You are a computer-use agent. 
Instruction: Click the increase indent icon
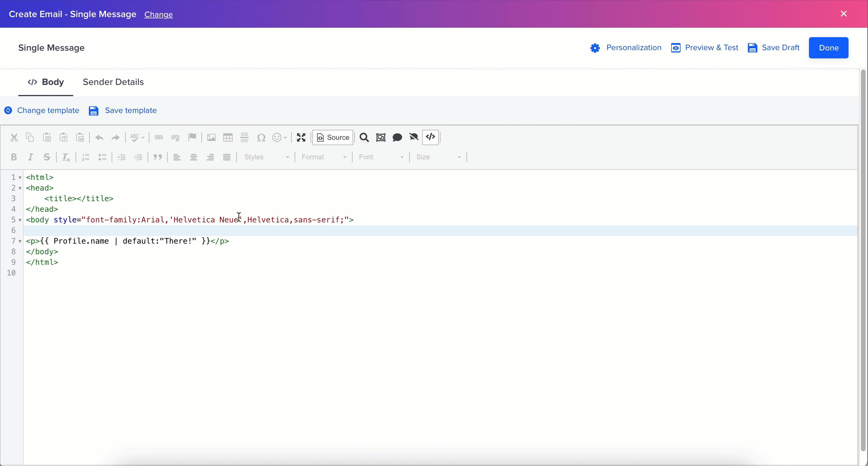pyautogui.click(x=138, y=157)
